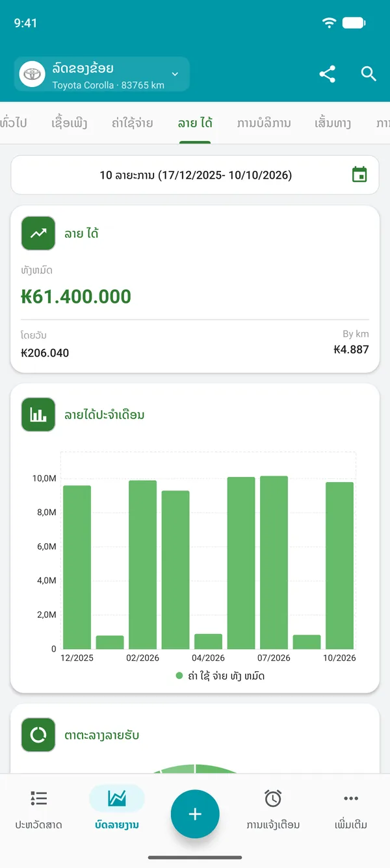This screenshot has height=868, width=390.
Task: Tap the more three-dots icon
Action: 351,798
